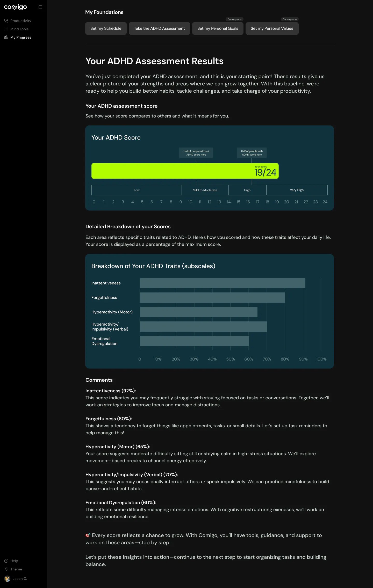
Task: Click 'Your ADHD Score' card title
Action: coord(116,137)
